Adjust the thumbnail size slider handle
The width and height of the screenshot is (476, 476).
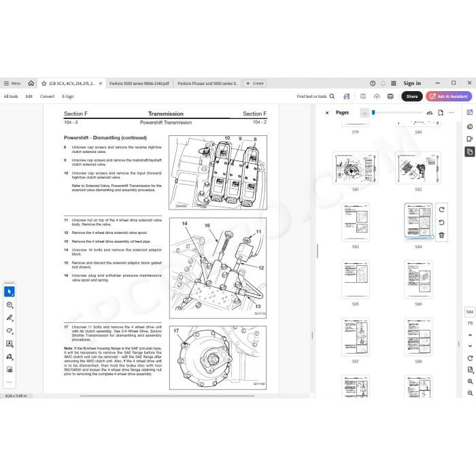[373, 113]
